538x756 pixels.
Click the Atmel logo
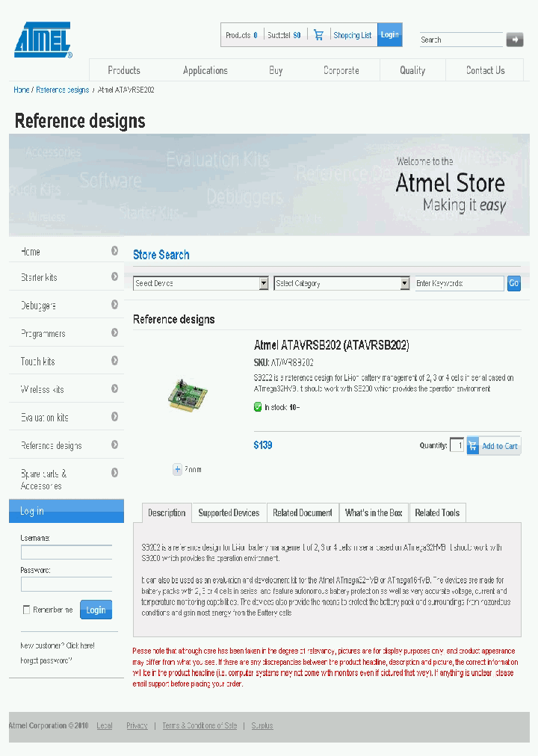click(x=43, y=40)
